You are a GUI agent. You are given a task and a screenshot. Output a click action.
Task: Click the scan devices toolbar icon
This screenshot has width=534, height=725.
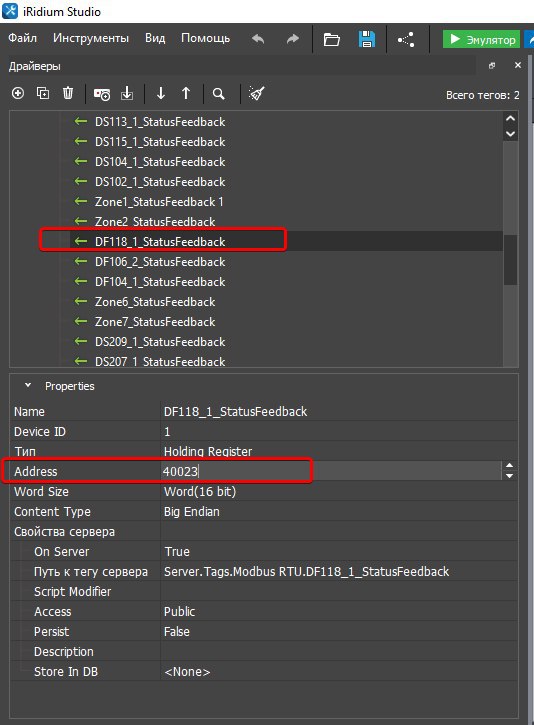click(x=102, y=94)
